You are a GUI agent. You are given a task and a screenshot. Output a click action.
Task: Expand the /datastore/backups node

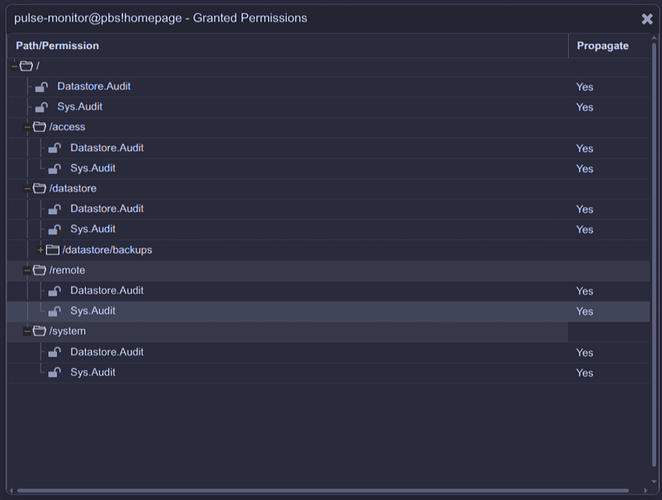click(40, 250)
